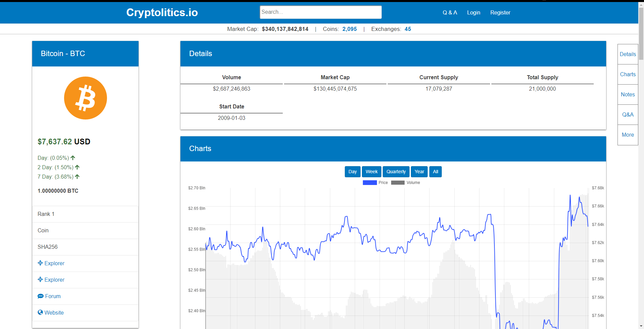Image resolution: width=644 pixels, height=329 pixels.
Task: Click the up arrow beside 2 Day percentage
Action: coord(77,167)
